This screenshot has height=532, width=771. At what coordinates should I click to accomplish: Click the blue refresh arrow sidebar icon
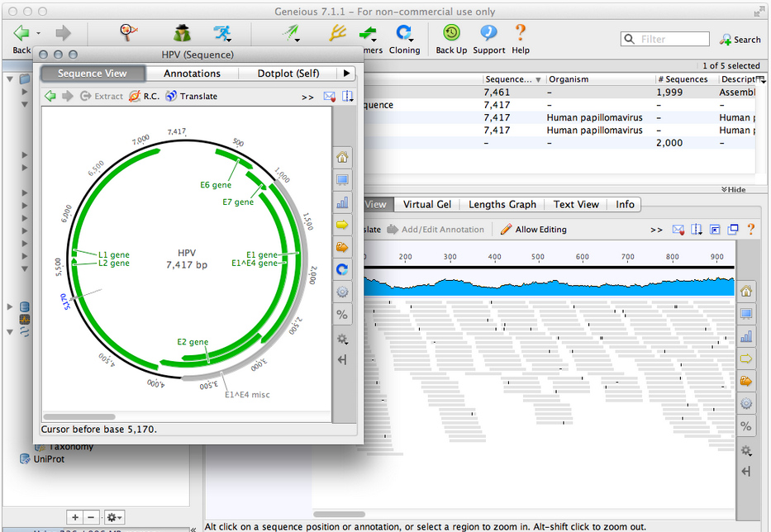click(342, 269)
